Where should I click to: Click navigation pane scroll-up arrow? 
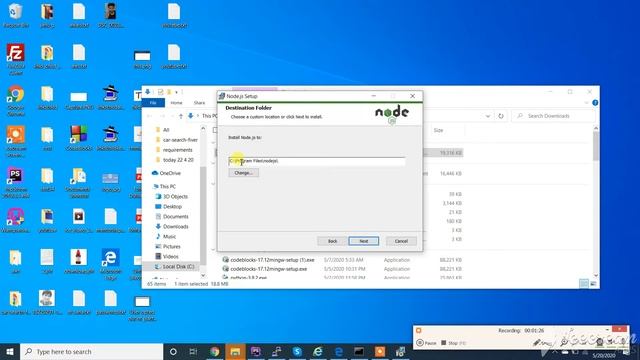point(203,129)
